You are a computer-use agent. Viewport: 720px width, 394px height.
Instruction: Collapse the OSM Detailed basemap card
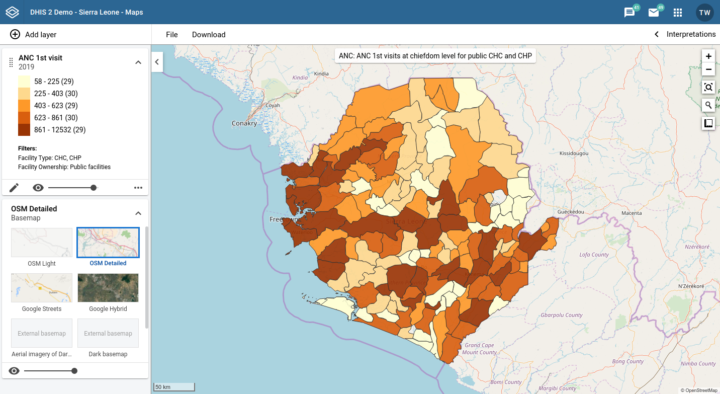pos(138,214)
